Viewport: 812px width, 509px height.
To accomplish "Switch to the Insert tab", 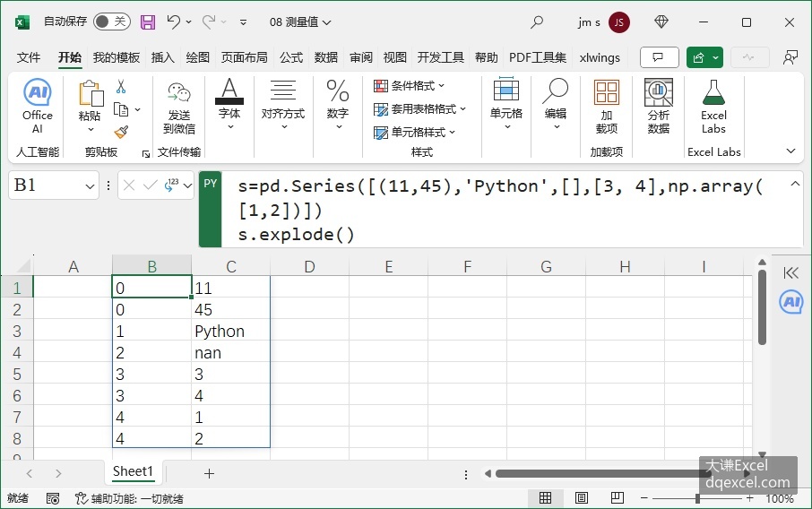I will tap(162, 57).
